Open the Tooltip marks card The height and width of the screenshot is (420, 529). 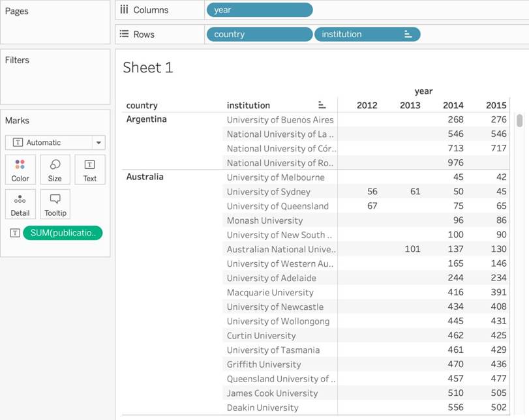(x=55, y=204)
